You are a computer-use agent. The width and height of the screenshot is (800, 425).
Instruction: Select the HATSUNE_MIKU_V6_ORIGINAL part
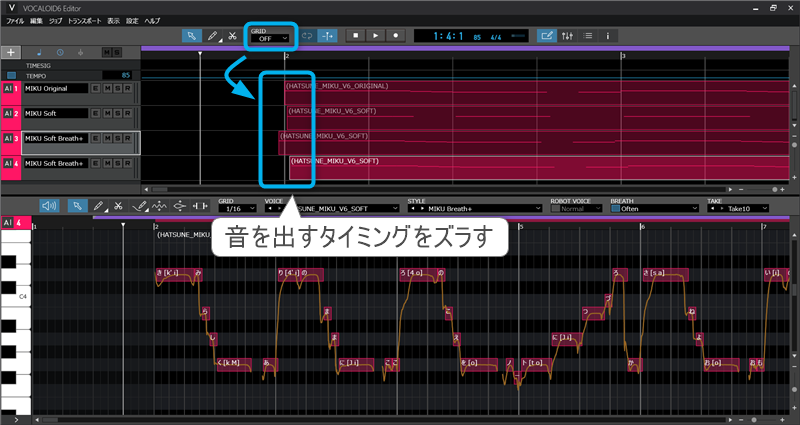click(x=537, y=92)
